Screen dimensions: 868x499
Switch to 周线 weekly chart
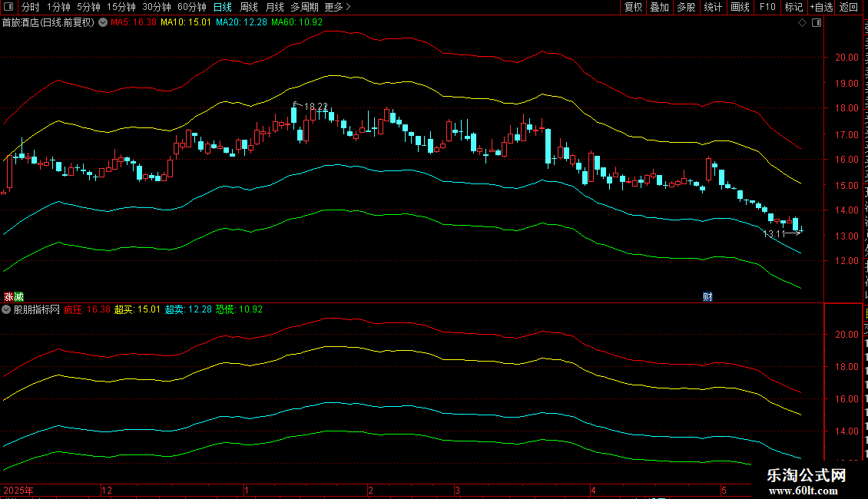pyautogui.click(x=249, y=7)
